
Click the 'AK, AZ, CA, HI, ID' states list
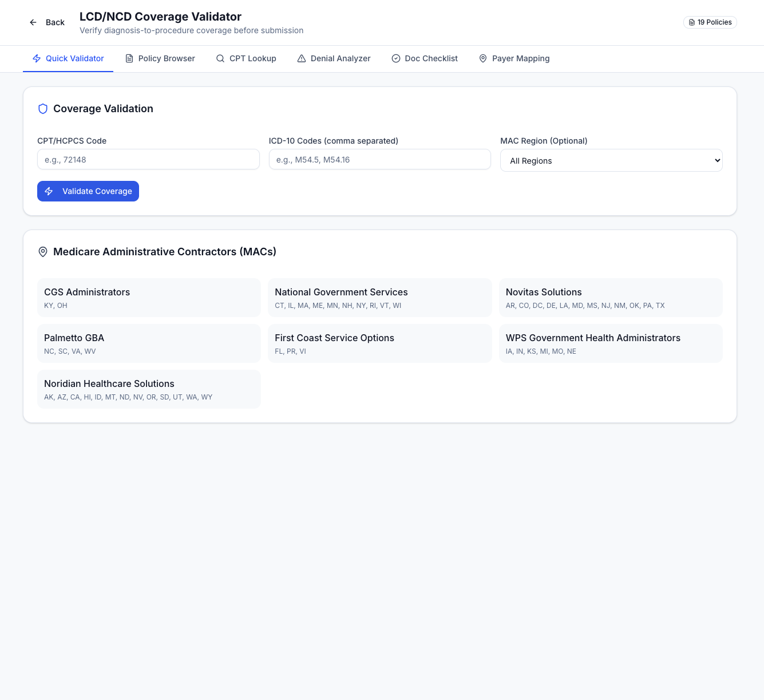tap(128, 397)
